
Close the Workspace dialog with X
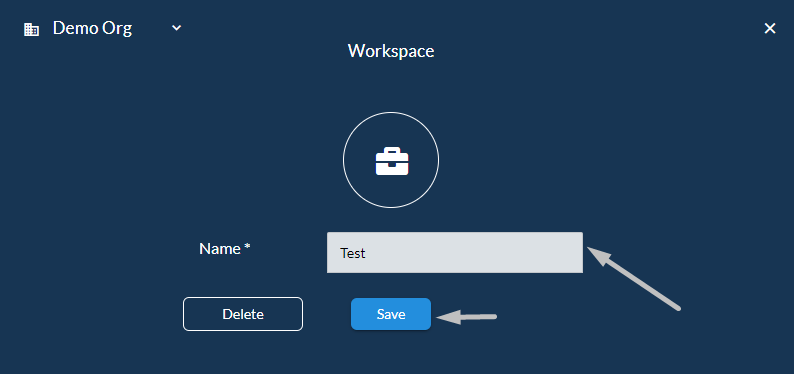pyautogui.click(x=770, y=28)
